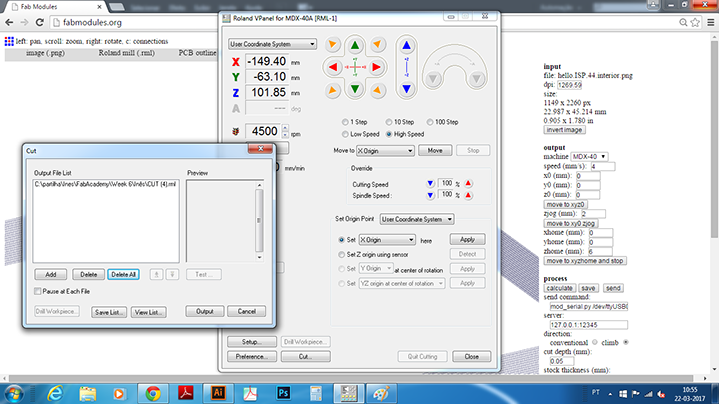Select the 1 Step radio button
Screen dimensions: 719x404
tap(345, 122)
